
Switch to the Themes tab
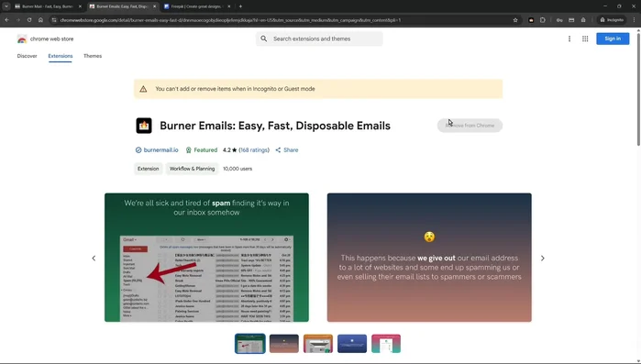click(x=93, y=56)
